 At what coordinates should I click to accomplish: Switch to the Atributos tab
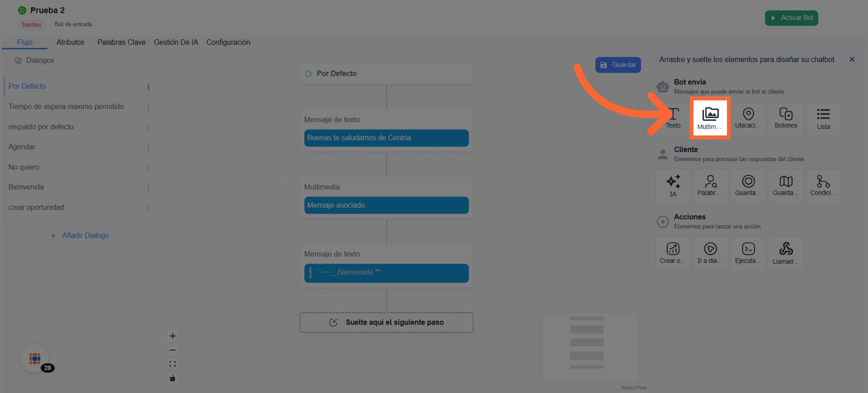(70, 42)
